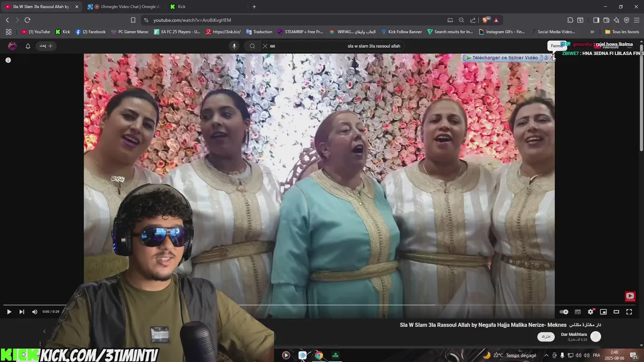Click the Dar Makhtara channel name

pos(574,334)
